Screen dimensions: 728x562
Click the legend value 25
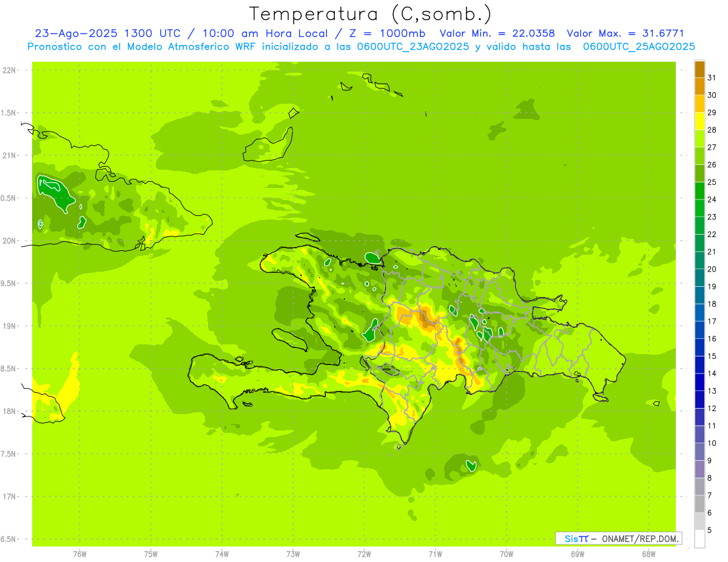click(x=712, y=182)
